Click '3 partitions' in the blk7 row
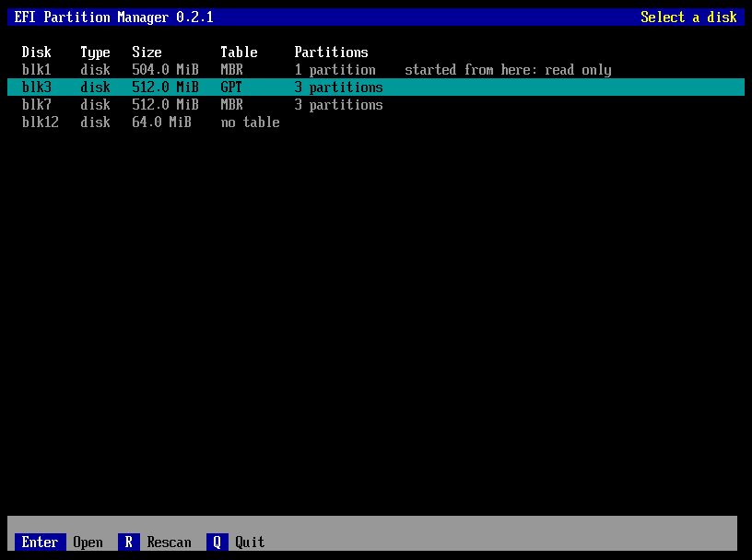Viewport: 752px width, 560px height. pos(338,104)
